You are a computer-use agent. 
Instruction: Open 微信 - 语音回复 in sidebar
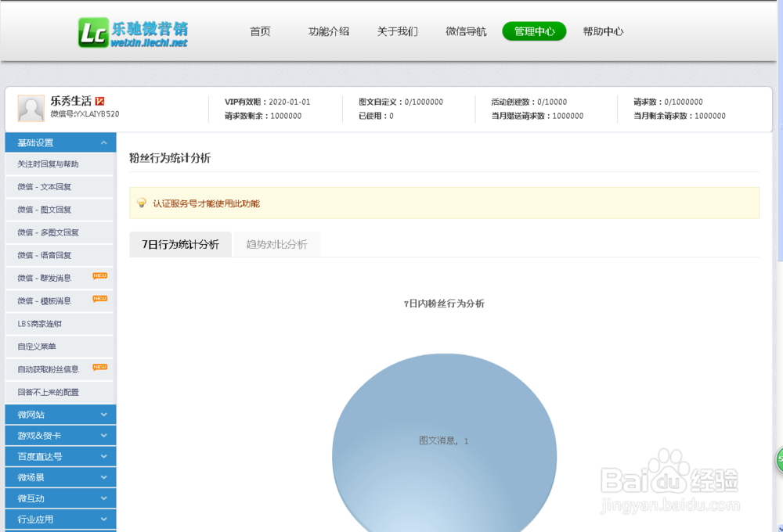[60, 256]
